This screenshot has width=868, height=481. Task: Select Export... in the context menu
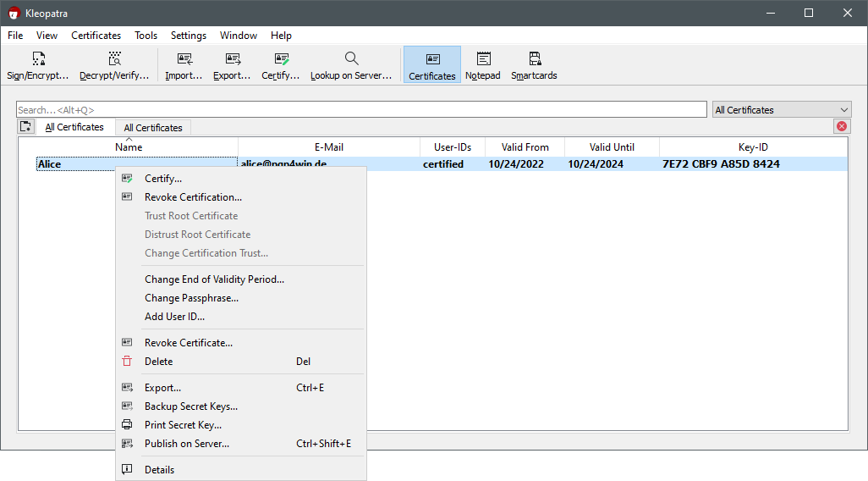pos(241,388)
